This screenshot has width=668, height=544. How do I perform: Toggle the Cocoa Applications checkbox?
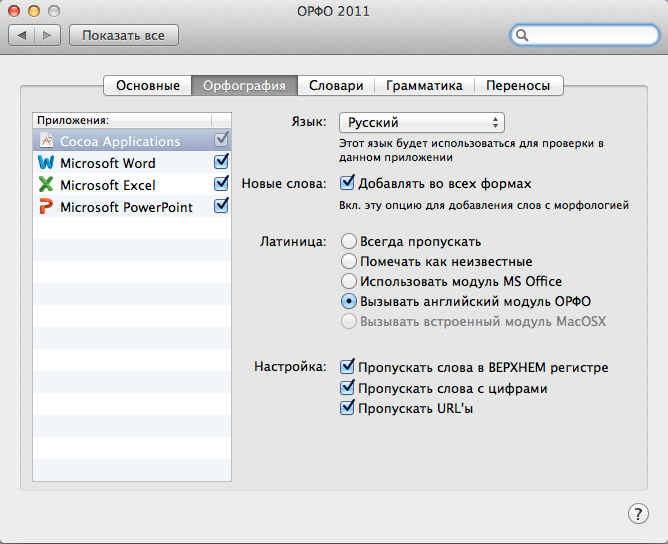pos(221,139)
